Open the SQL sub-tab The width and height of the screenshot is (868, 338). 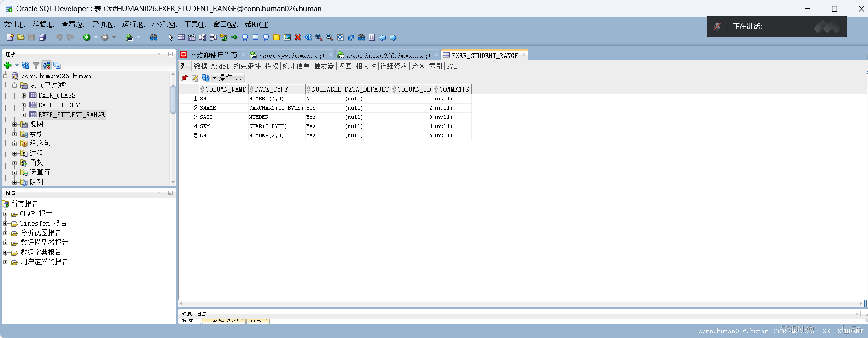pyautogui.click(x=452, y=66)
